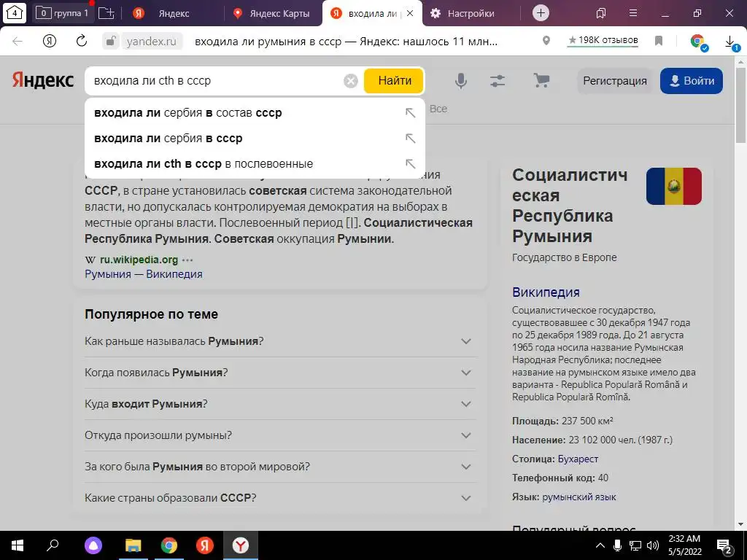Open the notification center
Viewport: 747px width, 560px height.
point(724,547)
